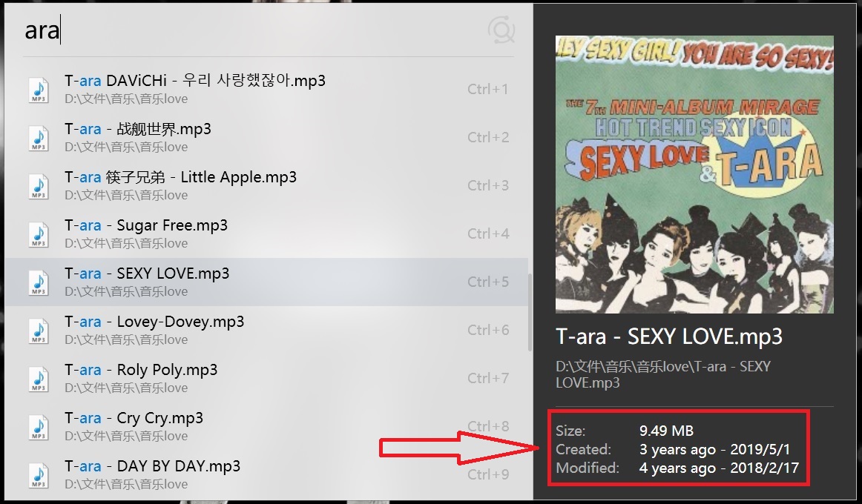Screen dimensions: 862x504
Task: Click MP3 icon for 战舰世界 track
Action: (x=39, y=138)
